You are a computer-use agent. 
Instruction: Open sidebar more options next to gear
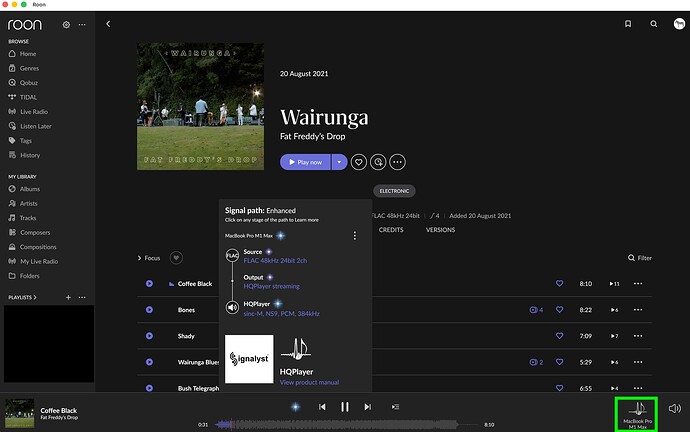[x=82, y=25]
